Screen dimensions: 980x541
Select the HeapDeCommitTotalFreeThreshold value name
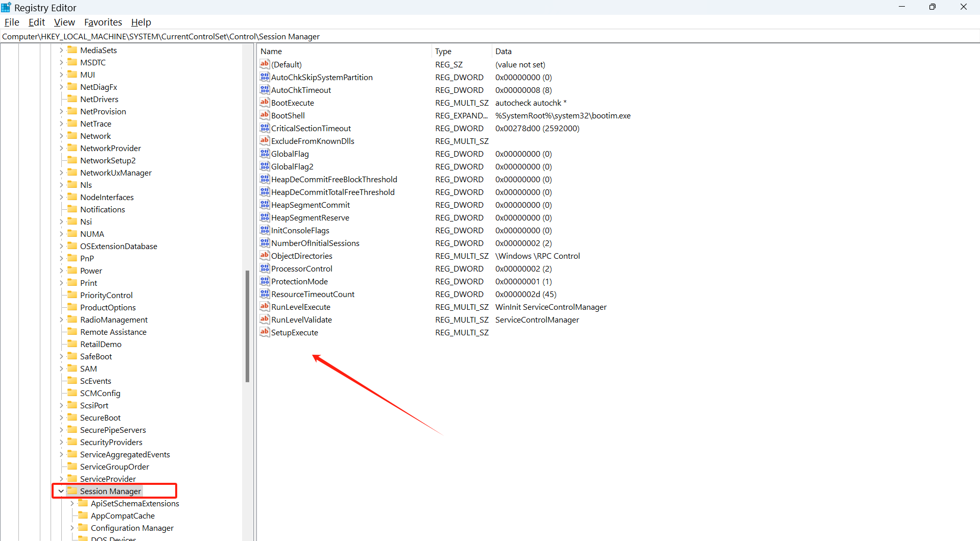point(332,192)
